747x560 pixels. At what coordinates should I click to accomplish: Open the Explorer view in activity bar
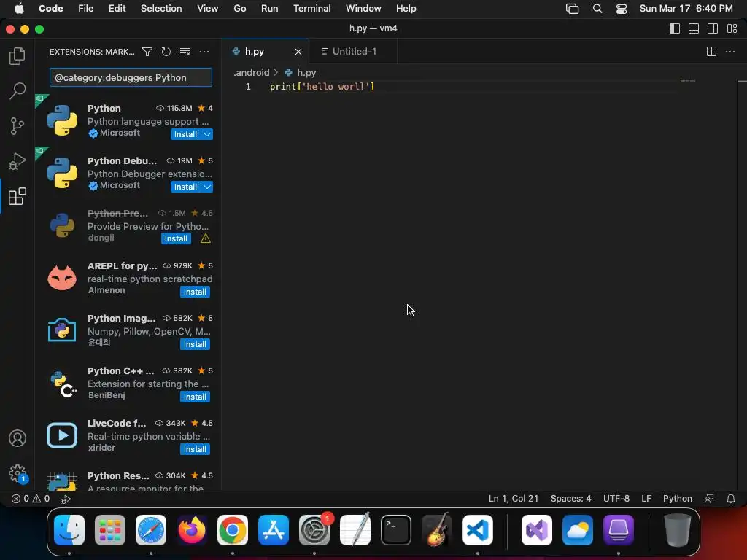click(18, 56)
